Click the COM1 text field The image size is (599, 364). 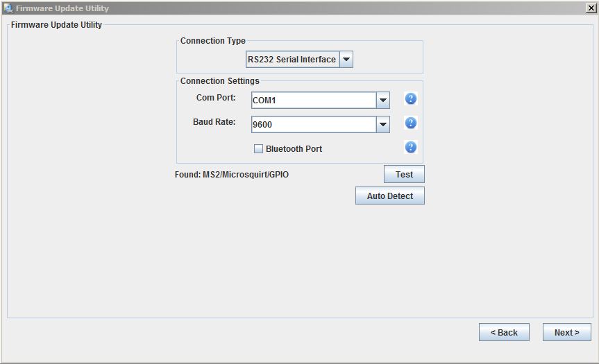[312, 101]
